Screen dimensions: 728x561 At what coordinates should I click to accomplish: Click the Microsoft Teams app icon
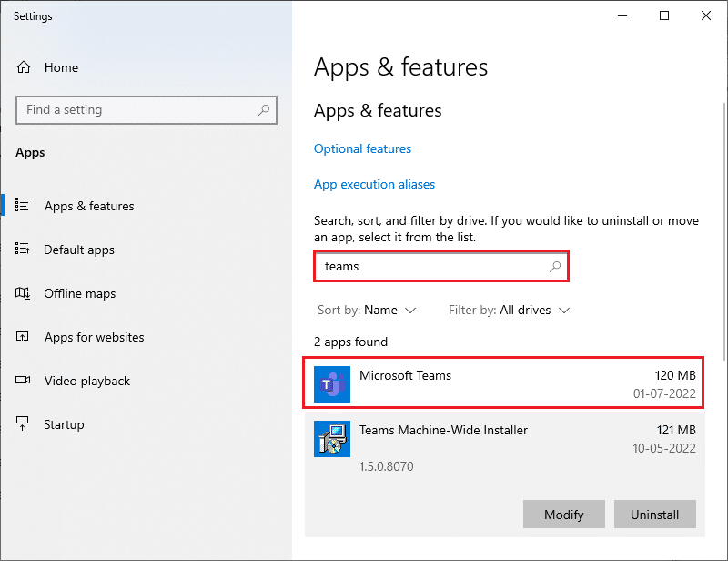point(332,384)
